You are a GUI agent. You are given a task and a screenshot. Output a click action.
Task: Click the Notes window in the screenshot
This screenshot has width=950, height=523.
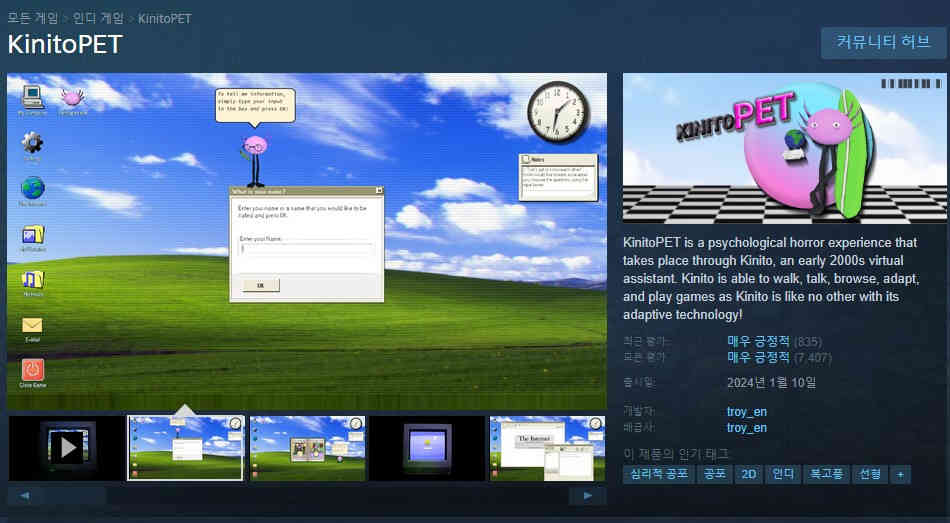coord(558,177)
